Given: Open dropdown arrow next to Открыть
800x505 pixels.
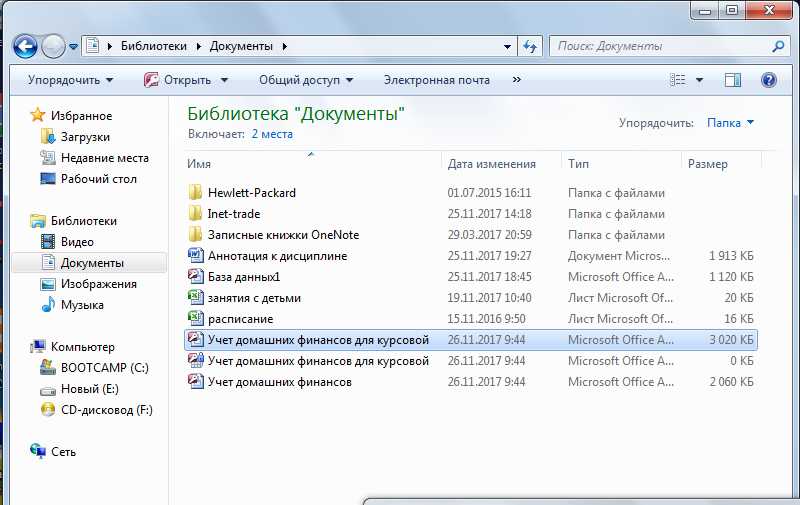Looking at the screenshot, I should pos(225,80).
